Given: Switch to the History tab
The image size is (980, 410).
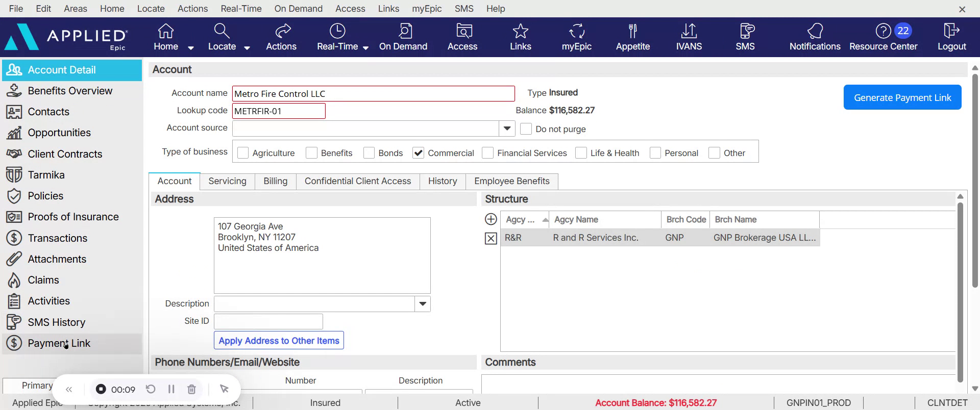Looking at the screenshot, I should (443, 181).
